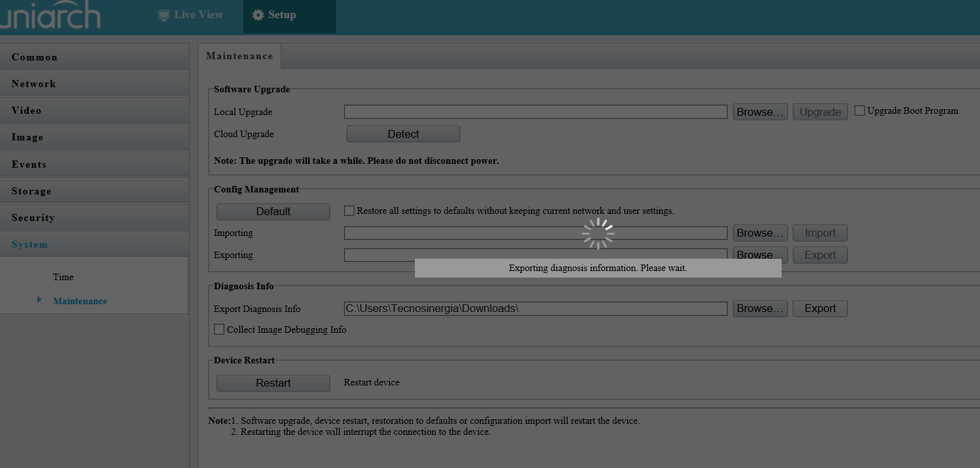This screenshot has width=980, height=468.
Task: Open the Network settings section
Action: (x=33, y=83)
